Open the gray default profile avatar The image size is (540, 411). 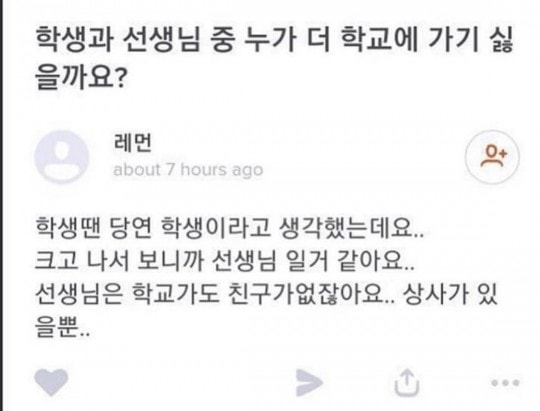62,157
